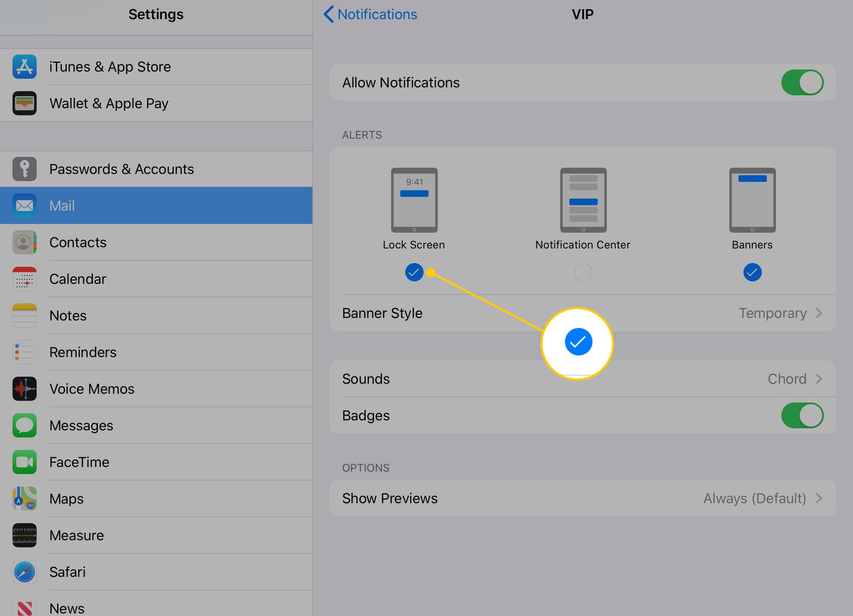This screenshot has width=853, height=616.
Task: Open Notes settings
Action: coord(156,315)
